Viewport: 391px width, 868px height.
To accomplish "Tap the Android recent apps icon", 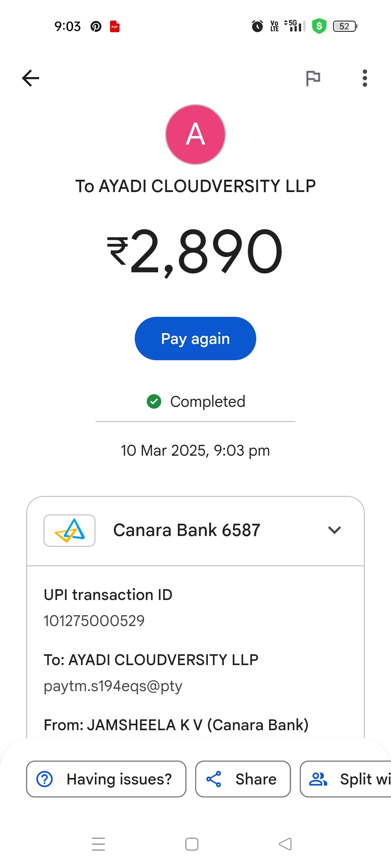I will pos(98,844).
